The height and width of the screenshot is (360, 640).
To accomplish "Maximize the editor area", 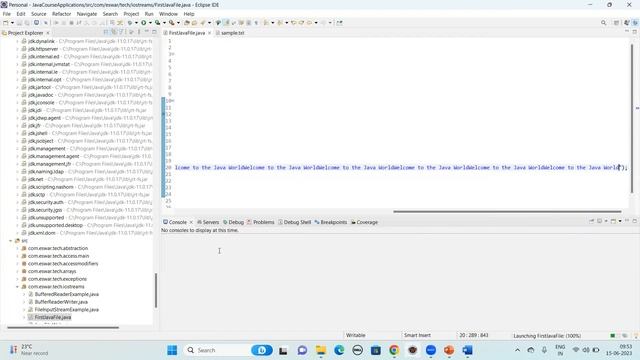I will [635, 32].
